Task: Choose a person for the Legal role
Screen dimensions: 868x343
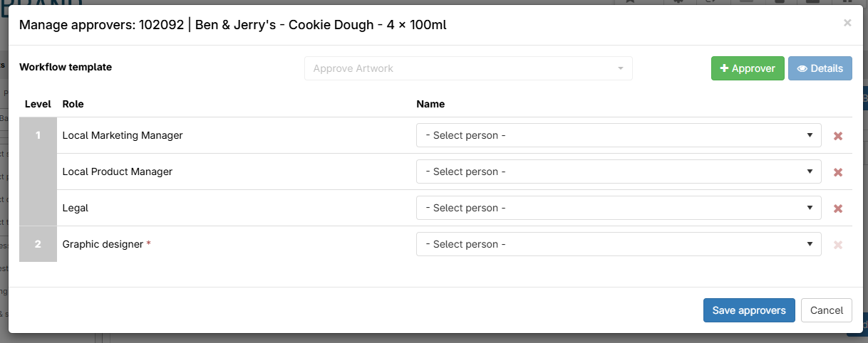Action: click(619, 208)
